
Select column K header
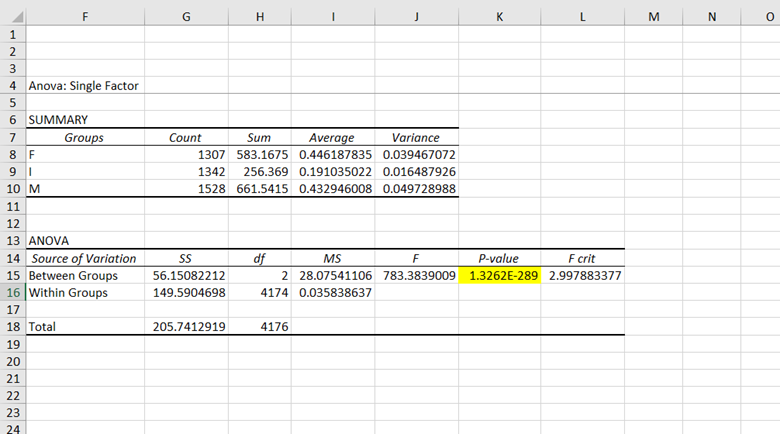[499, 17]
